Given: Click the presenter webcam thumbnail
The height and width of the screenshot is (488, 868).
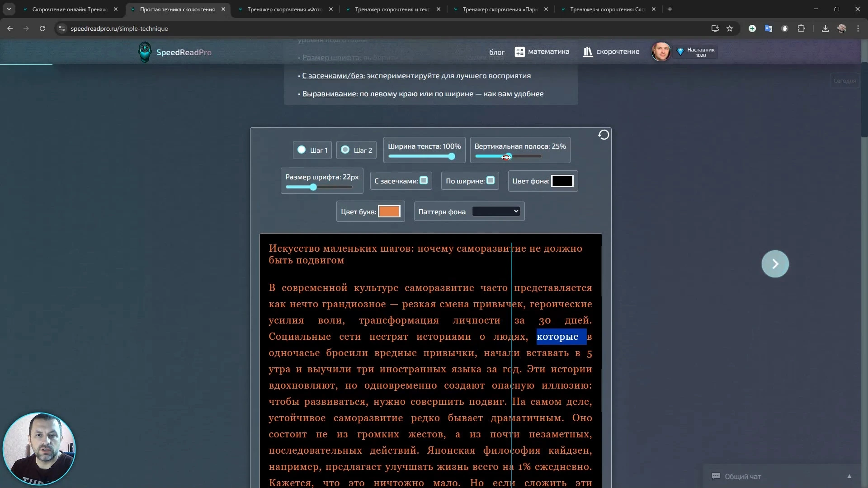Looking at the screenshot, I should pyautogui.click(x=39, y=449).
